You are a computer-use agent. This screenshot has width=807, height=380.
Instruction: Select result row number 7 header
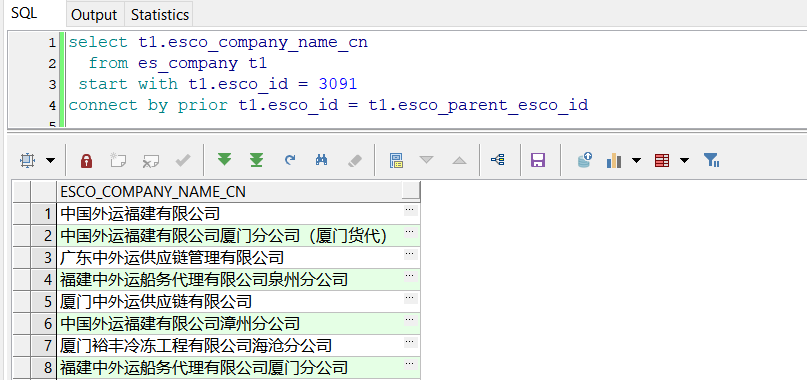[43, 345]
